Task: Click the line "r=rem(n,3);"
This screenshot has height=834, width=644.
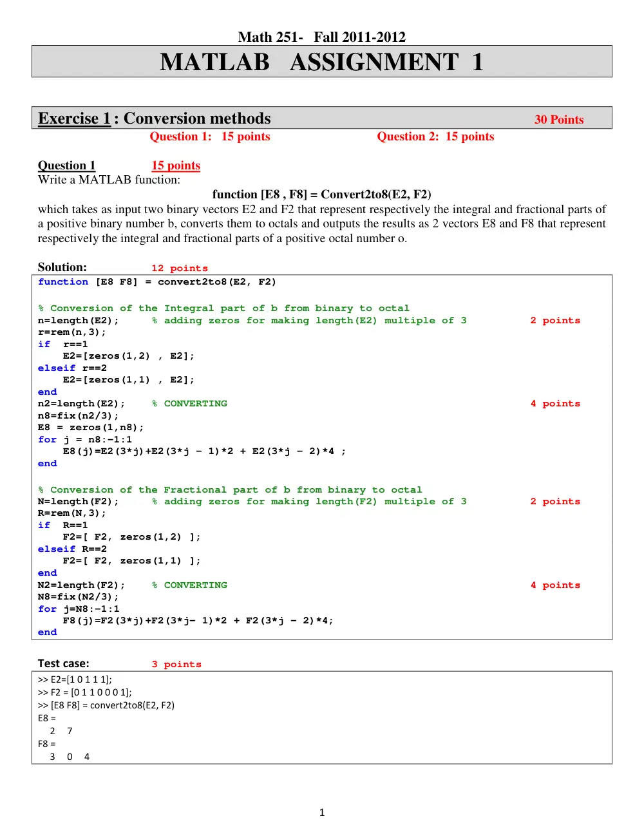Action: tap(72, 332)
